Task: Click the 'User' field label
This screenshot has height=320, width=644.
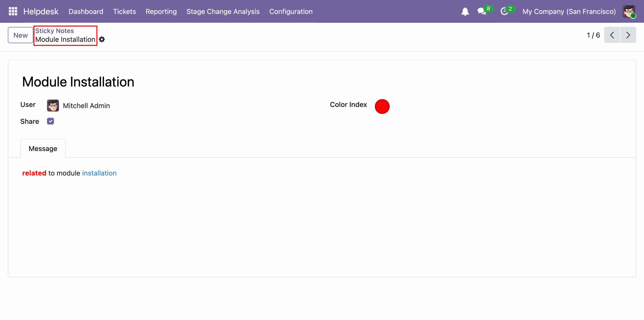Action: tap(28, 105)
